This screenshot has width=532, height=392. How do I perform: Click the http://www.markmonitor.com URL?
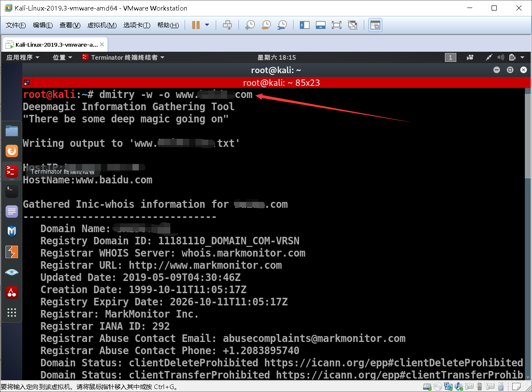tap(205, 265)
